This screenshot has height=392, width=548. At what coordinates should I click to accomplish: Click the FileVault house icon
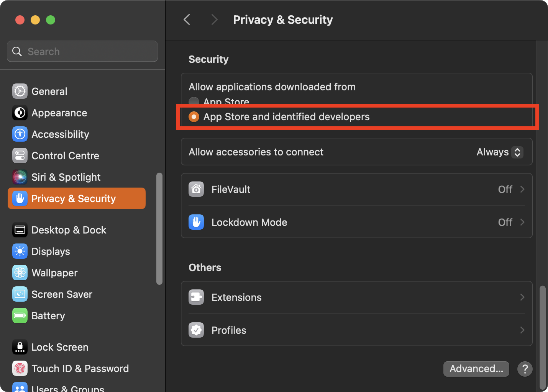click(x=196, y=189)
